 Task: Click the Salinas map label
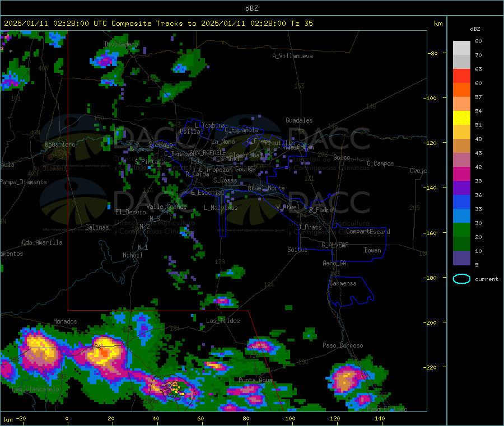[97, 227]
